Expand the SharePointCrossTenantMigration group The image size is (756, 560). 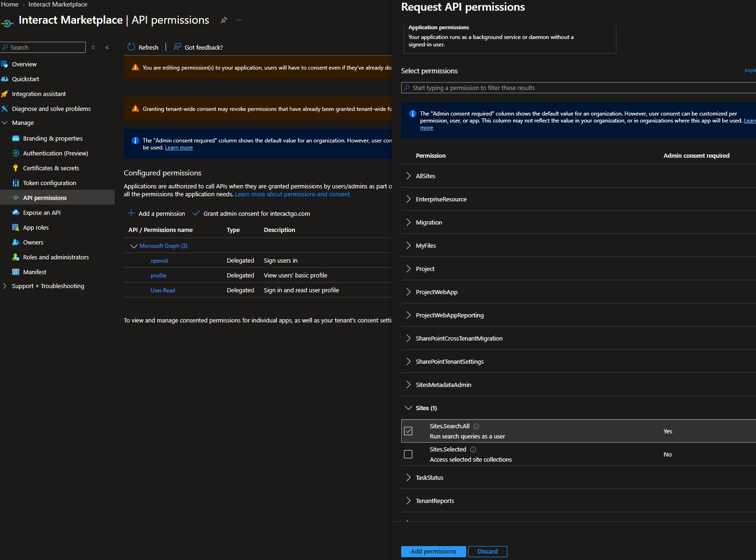[408, 338]
